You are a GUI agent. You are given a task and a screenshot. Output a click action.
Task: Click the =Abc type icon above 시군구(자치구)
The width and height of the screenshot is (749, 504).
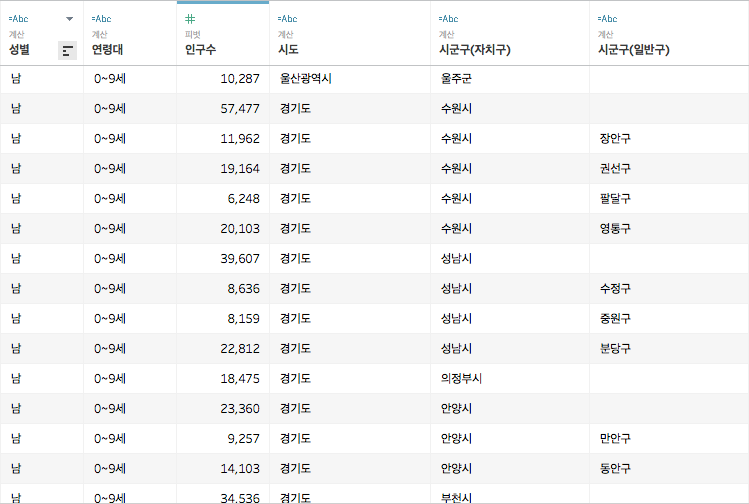point(448,19)
